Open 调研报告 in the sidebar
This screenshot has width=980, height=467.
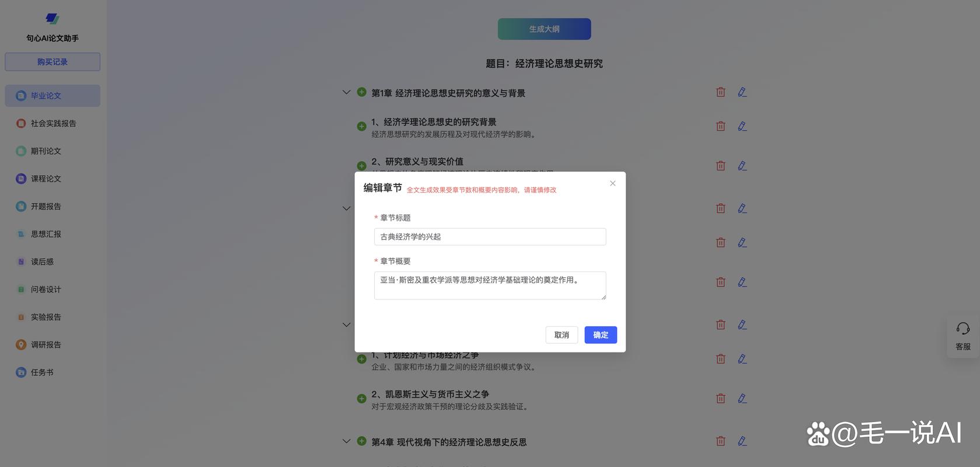[53, 345]
